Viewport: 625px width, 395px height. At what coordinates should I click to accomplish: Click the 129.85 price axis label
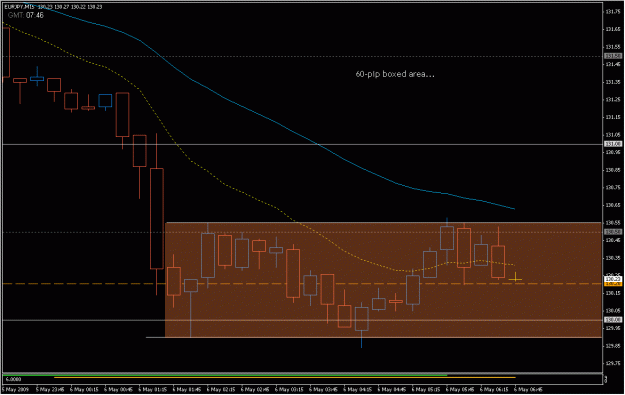[x=613, y=346]
